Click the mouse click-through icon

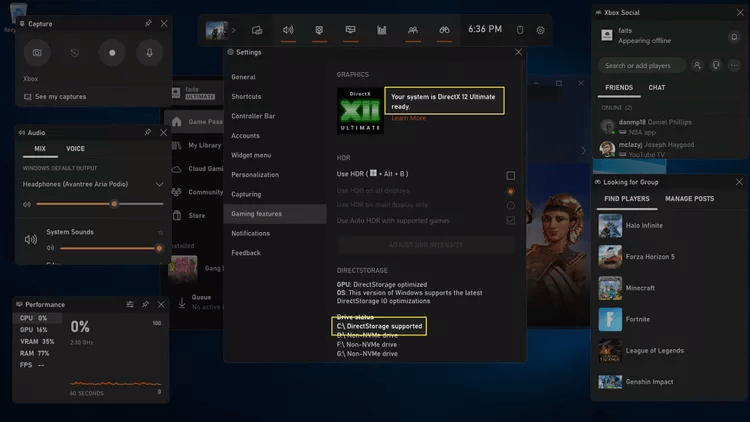(520, 30)
